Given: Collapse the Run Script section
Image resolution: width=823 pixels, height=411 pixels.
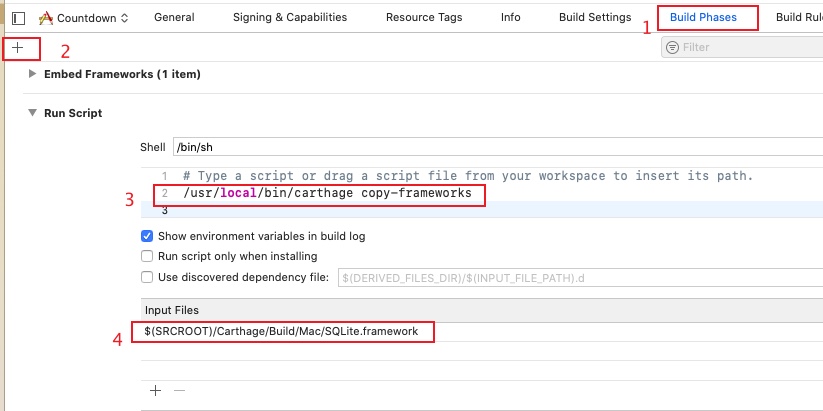Looking at the screenshot, I should [33, 113].
